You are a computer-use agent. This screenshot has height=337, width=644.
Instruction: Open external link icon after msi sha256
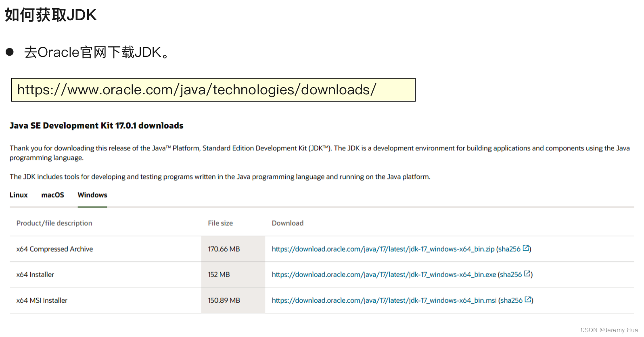coord(528,300)
